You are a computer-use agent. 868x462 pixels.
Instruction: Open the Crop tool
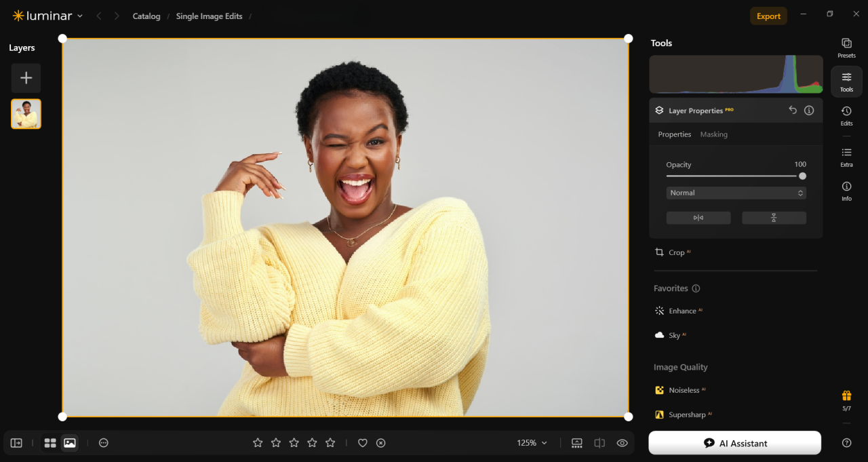click(x=672, y=252)
